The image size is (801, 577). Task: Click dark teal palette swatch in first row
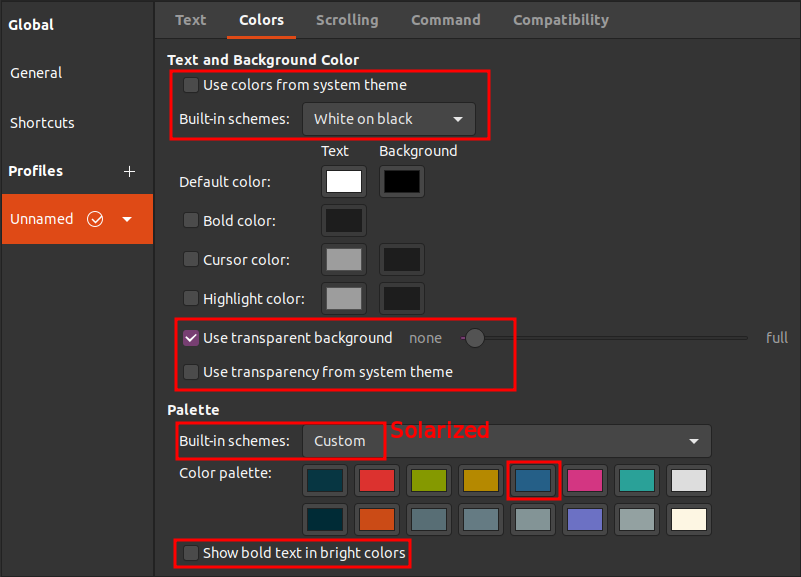[x=325, y=480]
